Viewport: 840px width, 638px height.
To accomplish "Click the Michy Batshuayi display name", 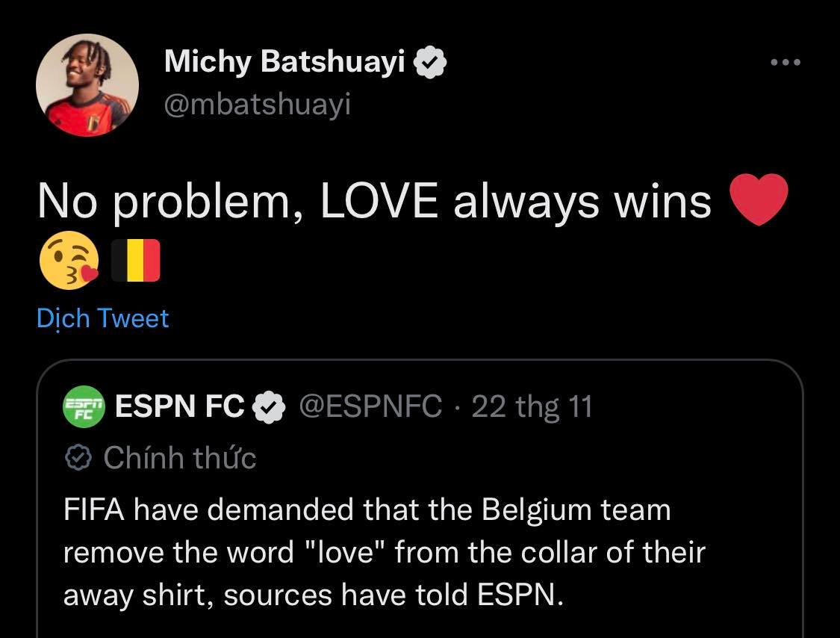I will [x=284, y=63].
